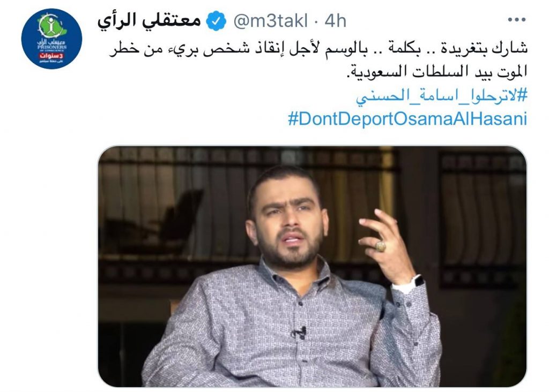Click the ring on the man's raised hand
This screenshot has height=392, width=549.
[x=381, y=246]
